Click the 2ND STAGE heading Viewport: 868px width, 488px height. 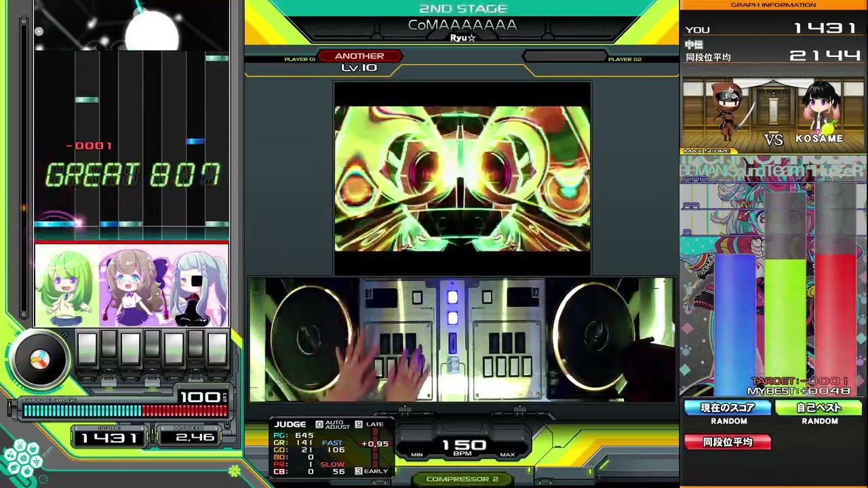(x=463, y=9)
